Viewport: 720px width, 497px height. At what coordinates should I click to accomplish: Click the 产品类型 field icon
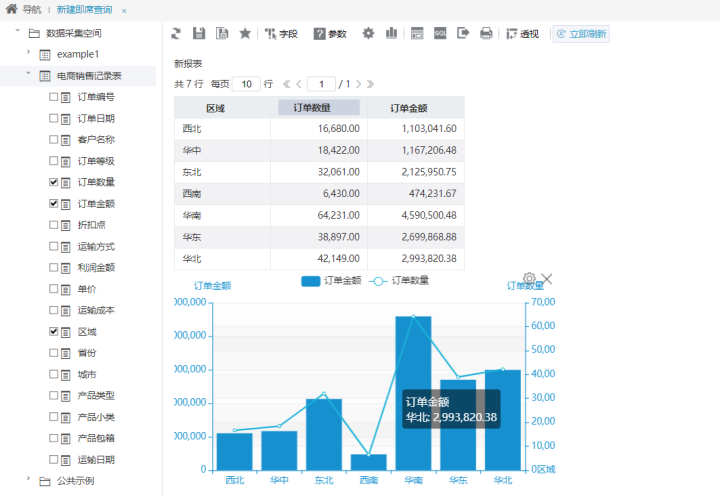coord(66,395)
